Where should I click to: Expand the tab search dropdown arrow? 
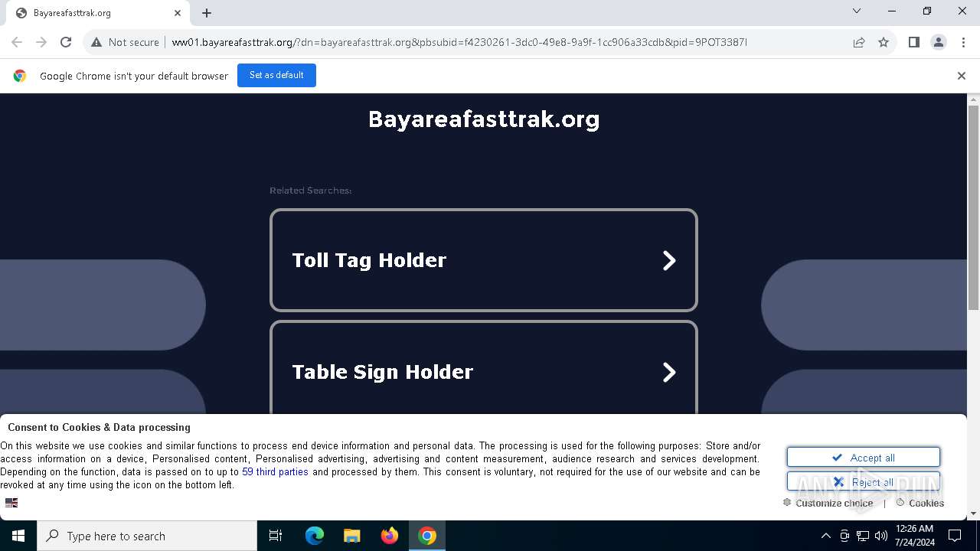tap(857, 11)
